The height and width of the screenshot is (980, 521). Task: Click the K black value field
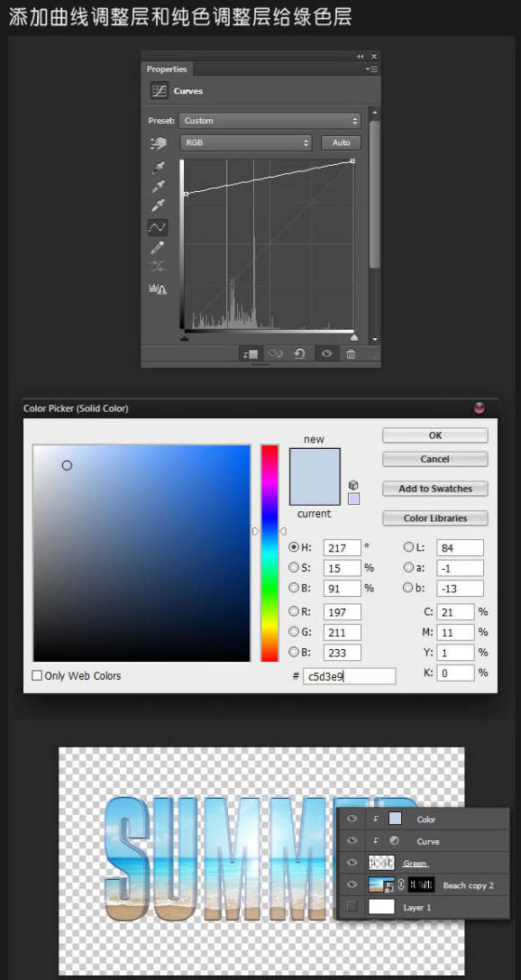point(455,673)
